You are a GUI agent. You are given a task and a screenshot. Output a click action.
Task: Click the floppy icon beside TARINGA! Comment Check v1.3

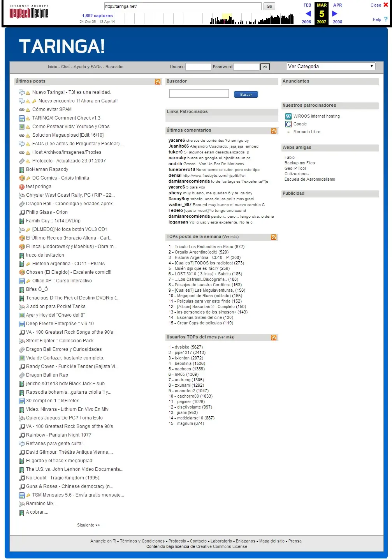click(22, 118)
